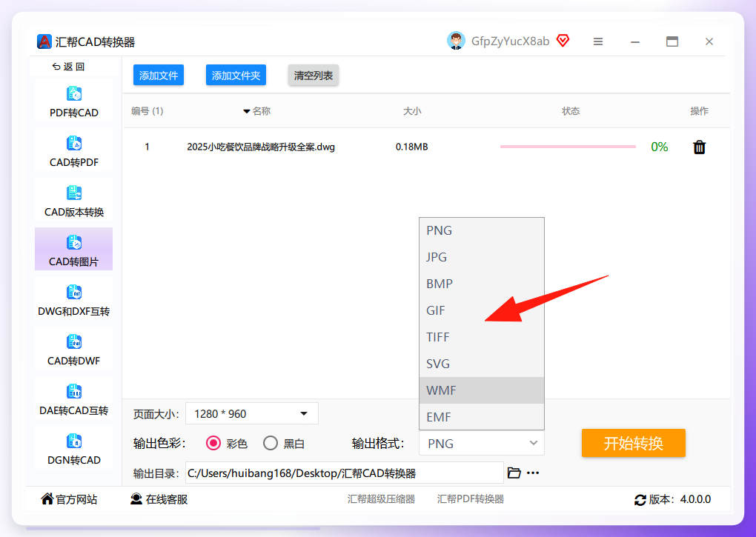Viewport: 756px width, 537px height.
Task: Choose BMP from the format list
Action: pyautogui.click(x=482, y=284)
